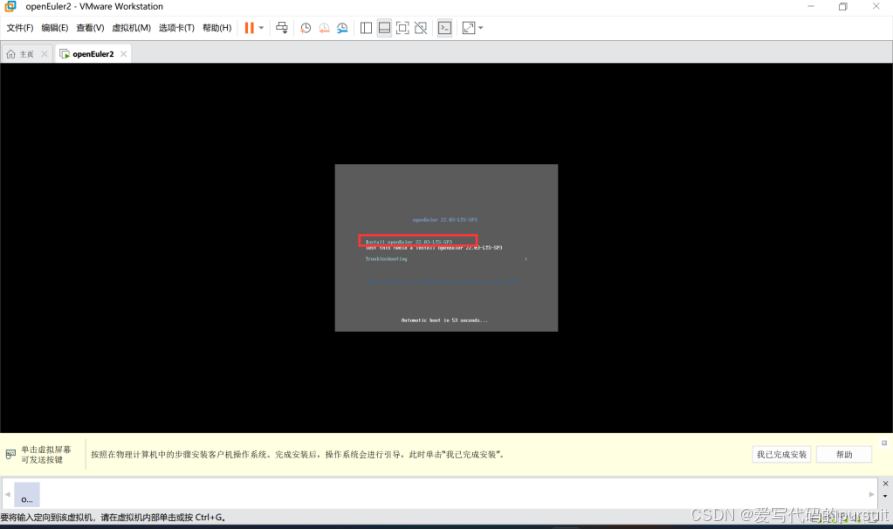Screen dimensions: 893x530
Task: Open the 文件(F) menu
Action: 19,28
